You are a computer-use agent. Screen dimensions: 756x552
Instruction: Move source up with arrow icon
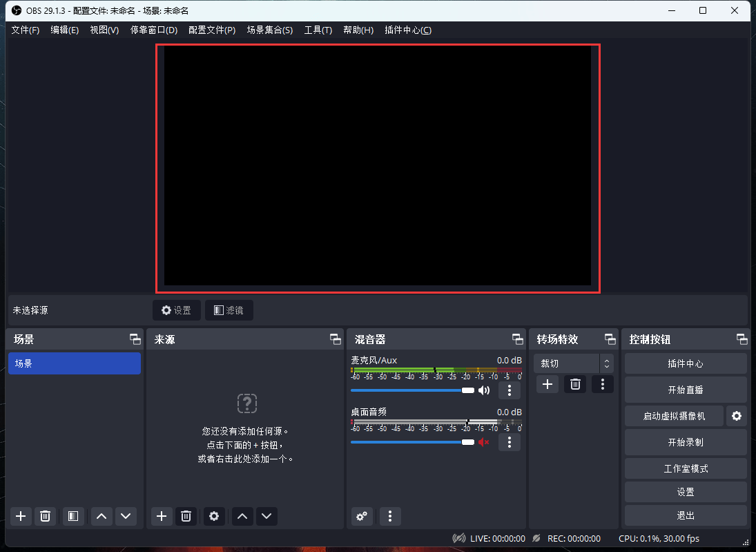(x=242, y=516)
